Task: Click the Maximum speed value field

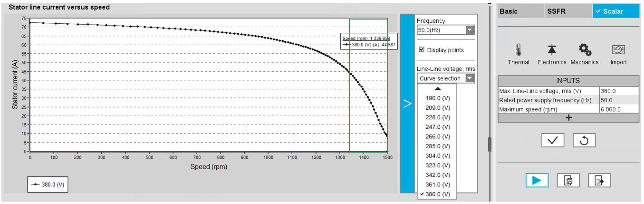Action: pyautogui.click(x=618, y=109)
